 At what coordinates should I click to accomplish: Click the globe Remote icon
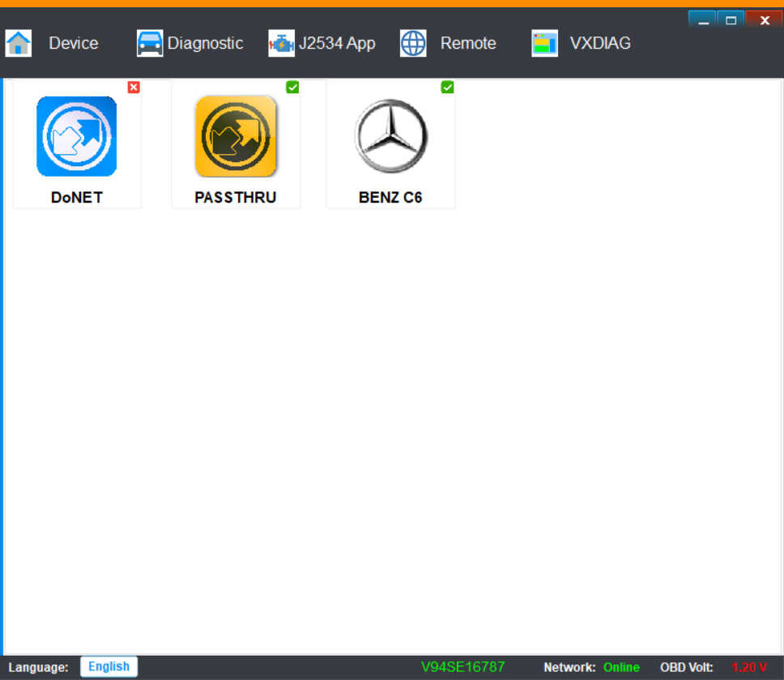(x=413, y=44)
